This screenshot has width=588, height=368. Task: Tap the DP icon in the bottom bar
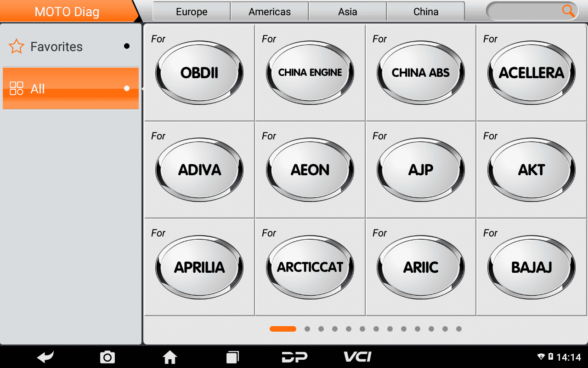point(294,357)
